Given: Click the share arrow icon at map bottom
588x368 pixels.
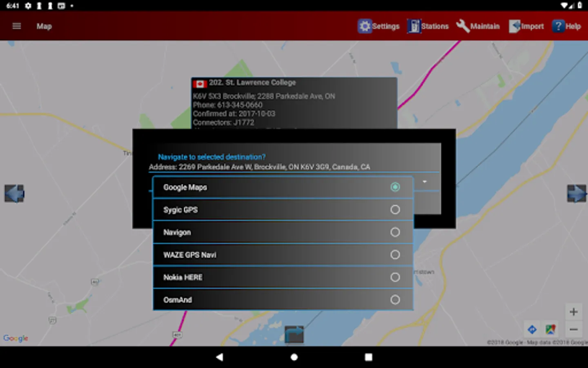Looking at the screenshot, I should click(294, 334).
